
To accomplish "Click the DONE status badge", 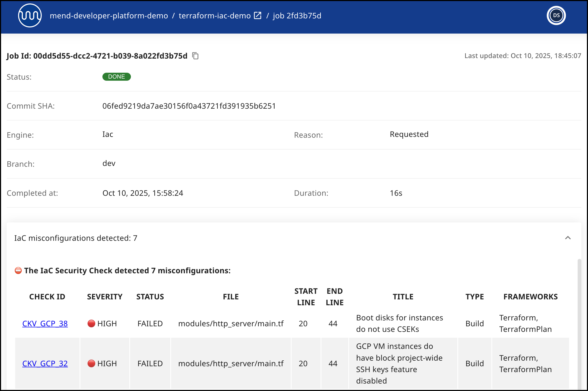I will (x=117, y=77).
